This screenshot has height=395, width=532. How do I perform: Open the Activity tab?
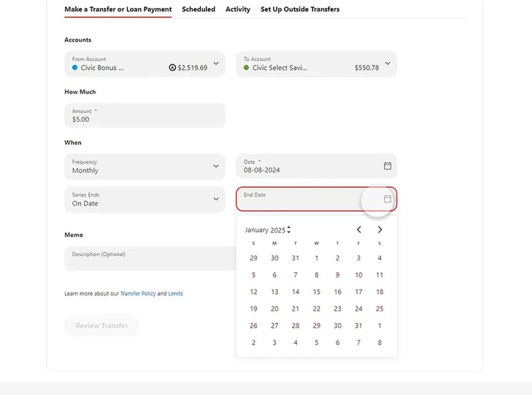coord(237,9)
